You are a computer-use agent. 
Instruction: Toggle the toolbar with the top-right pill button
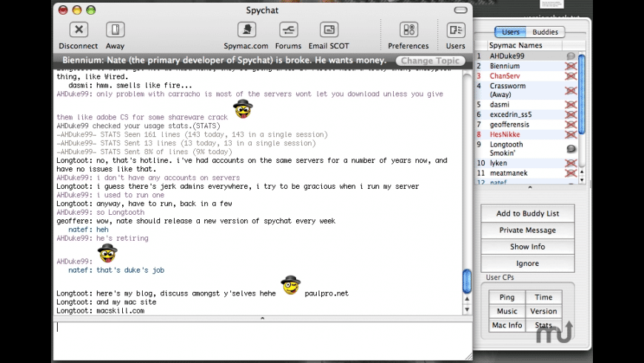coord(463,10)
